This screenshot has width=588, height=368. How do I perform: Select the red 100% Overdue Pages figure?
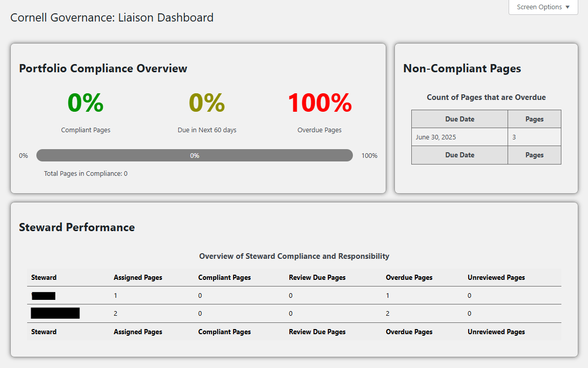coord(320,103)
